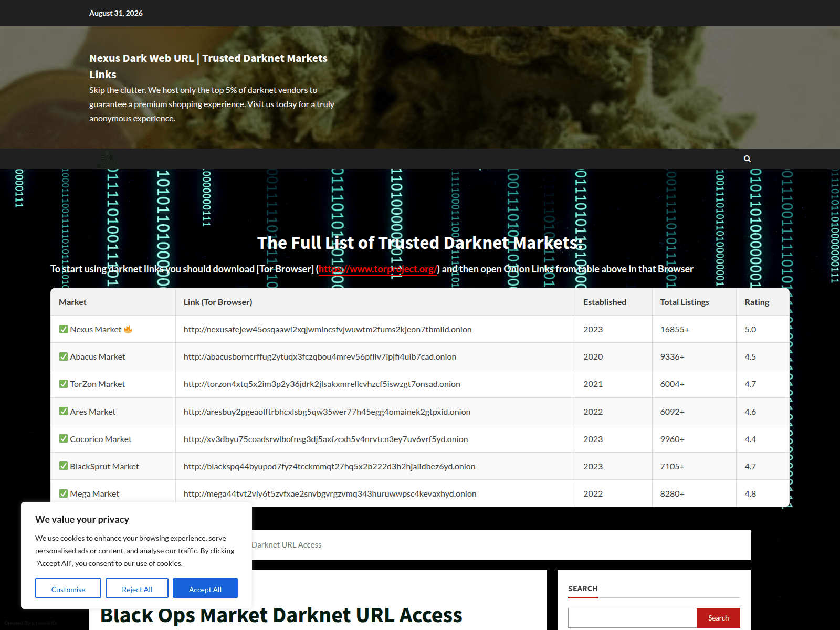Click the fire emoji next to Nexus Market
This screenshot has height=630, width=840.
click(128, 329)
